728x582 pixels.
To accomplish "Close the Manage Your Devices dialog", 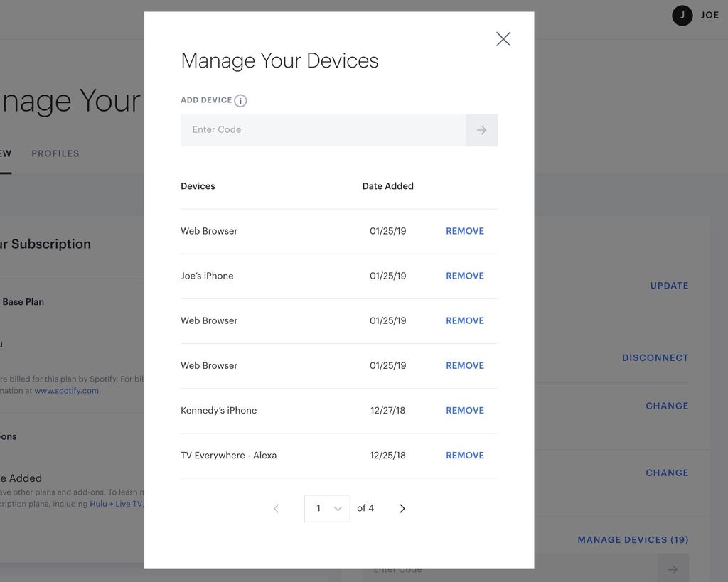I will click(503, 39).
